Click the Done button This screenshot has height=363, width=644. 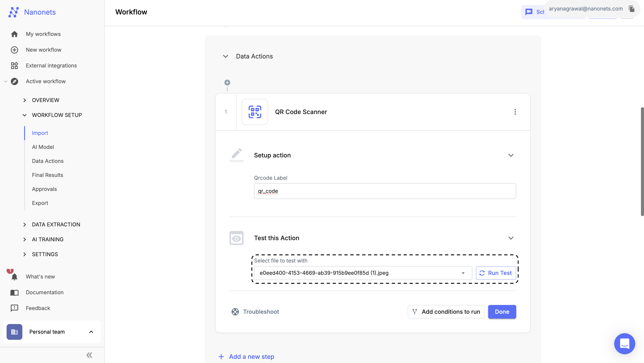pos(502,312)
